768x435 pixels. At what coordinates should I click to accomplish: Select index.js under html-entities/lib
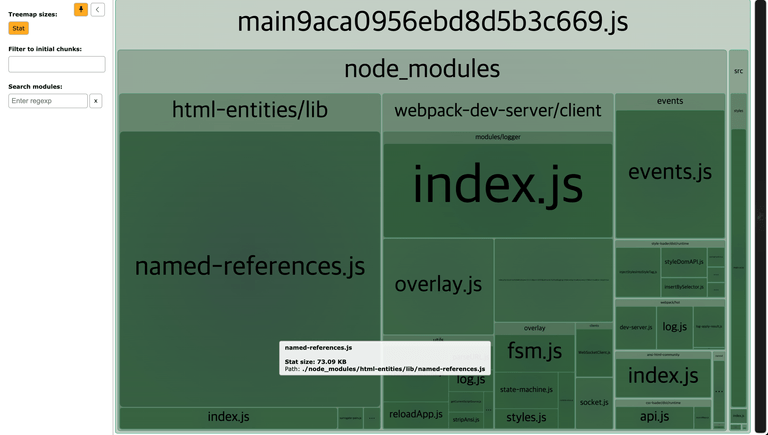tap(228, 417)
